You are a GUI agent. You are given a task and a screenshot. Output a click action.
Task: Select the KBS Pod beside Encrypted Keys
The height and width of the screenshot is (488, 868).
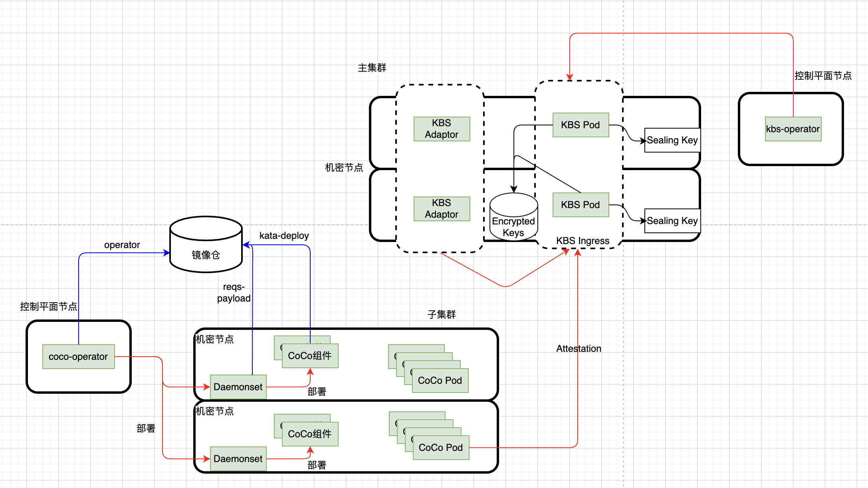point(581,205)
